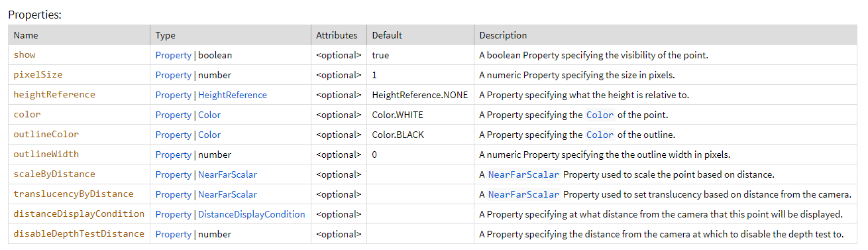This screenshot has width=868, height=250.
Task: Open HeightReference type link
Action: [x=233, y=95]
